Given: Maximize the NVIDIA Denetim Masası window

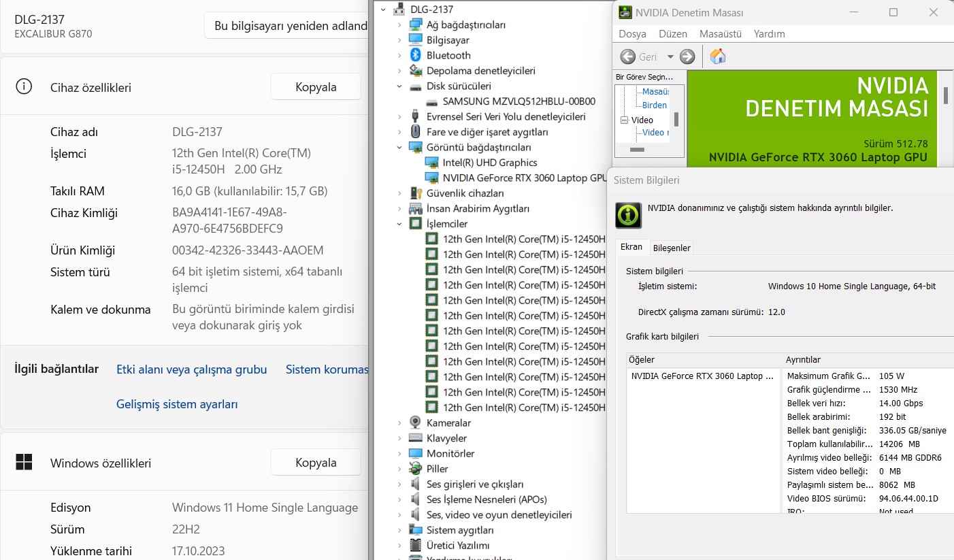Looking at the screenshot, I should (x=893, y=12).
